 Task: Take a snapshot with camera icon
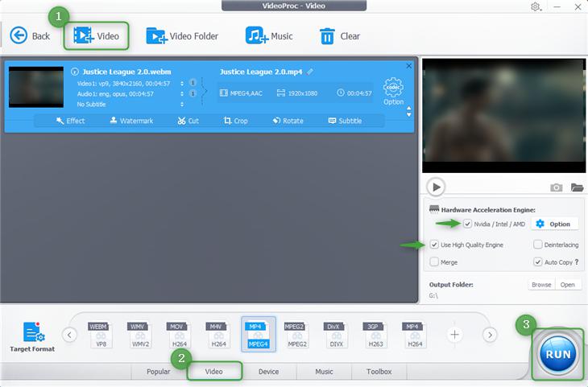tap(556, 187)
